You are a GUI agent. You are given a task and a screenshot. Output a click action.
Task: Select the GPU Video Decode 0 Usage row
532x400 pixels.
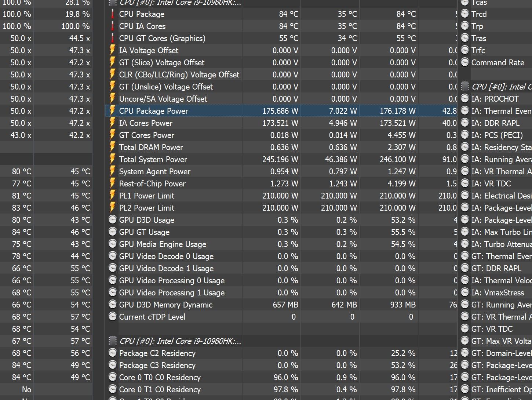coord(281,256)
